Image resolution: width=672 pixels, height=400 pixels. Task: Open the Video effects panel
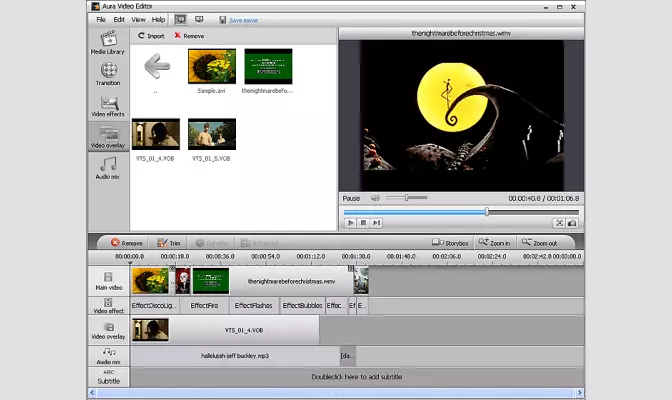click(x=108, y=106)
